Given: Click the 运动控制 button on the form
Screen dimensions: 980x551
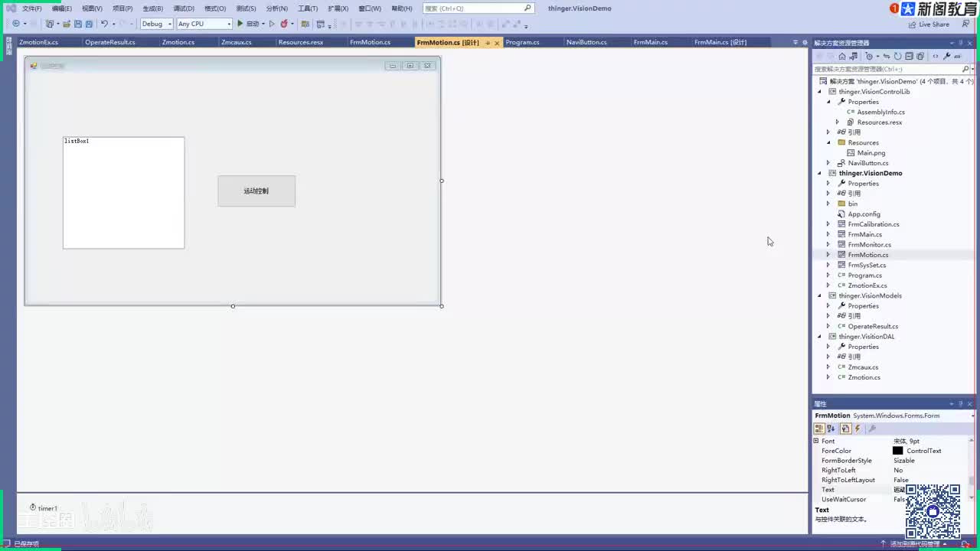Looking at the screenshot, I should point(256,191).
